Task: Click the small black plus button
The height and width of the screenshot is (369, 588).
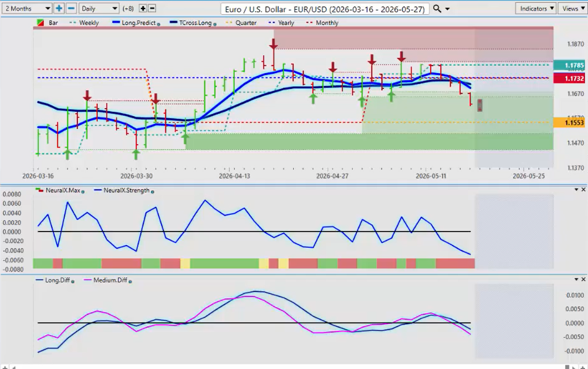Action: click(143, 8)
